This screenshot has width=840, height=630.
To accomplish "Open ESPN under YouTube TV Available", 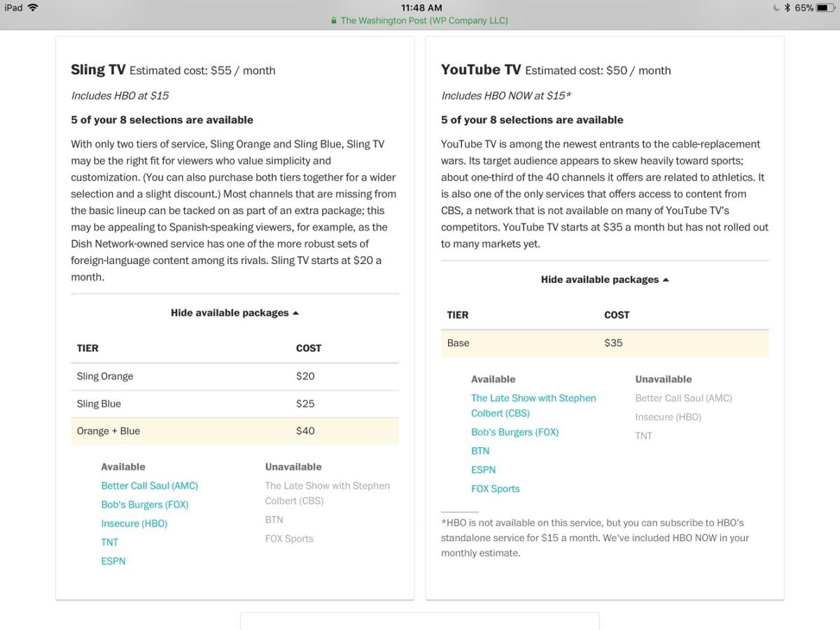I will 483,470.
